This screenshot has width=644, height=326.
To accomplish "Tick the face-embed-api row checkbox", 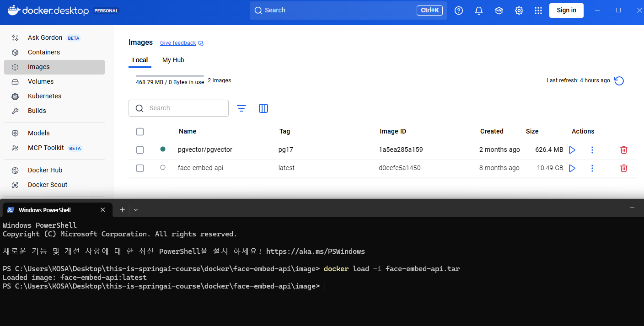I will click(x=140, y=168).
